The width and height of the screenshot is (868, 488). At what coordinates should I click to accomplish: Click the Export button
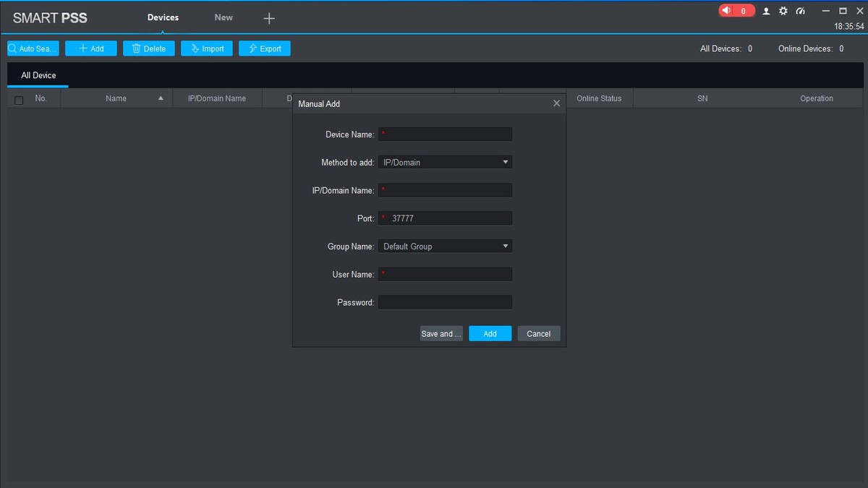(265, 48)
